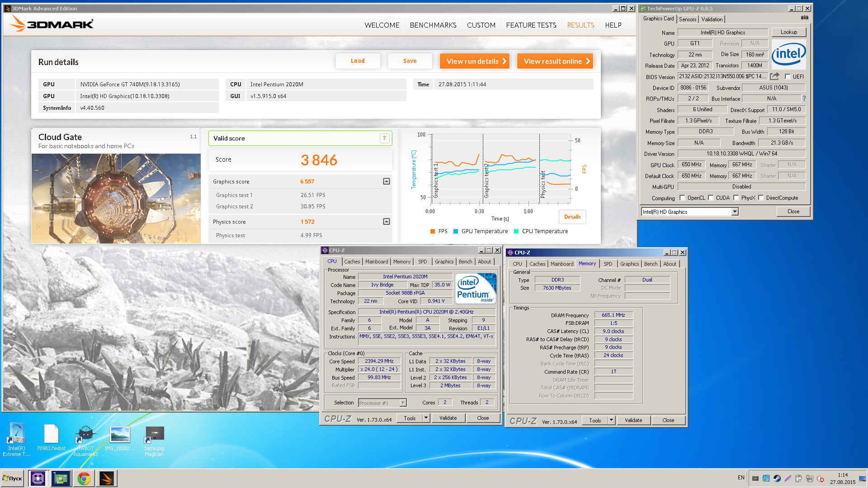Image resolution: width=868 pixels, height=488 pixels.
Task: Switch to Caches tab in left CPU-Z
Action: [x=352, y=262]
